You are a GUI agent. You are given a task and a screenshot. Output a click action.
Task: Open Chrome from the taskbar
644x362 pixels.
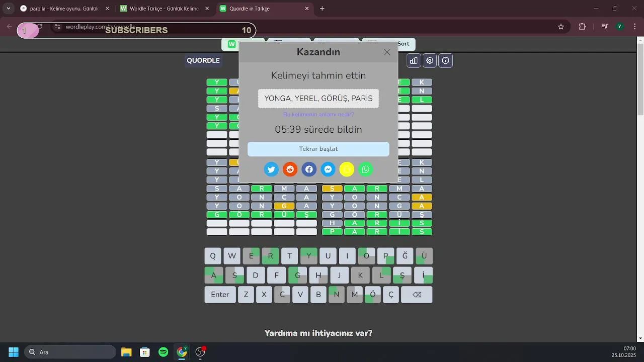coord(182,352)
